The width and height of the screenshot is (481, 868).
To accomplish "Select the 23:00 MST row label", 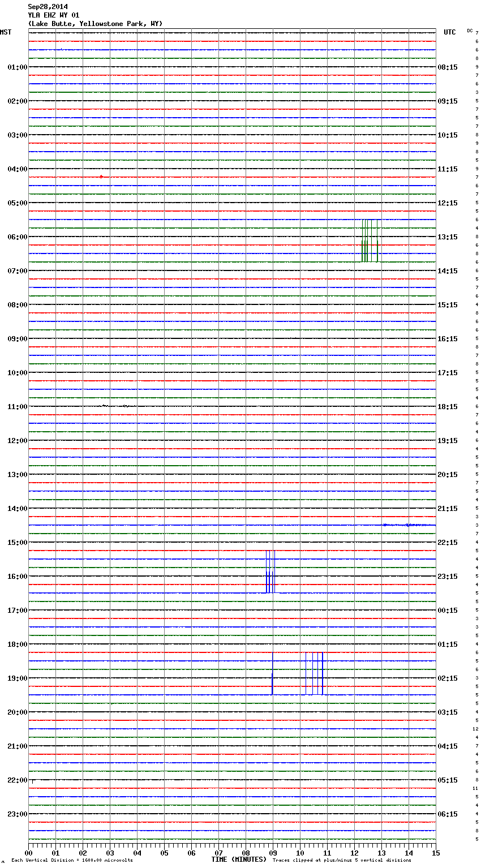I will point(18,814).
